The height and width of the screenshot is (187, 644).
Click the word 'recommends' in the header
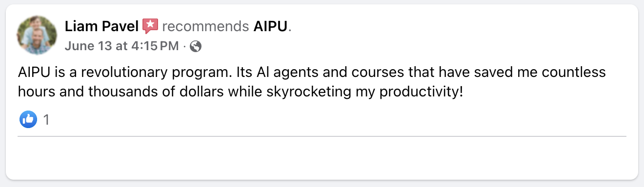coord(206,26)
